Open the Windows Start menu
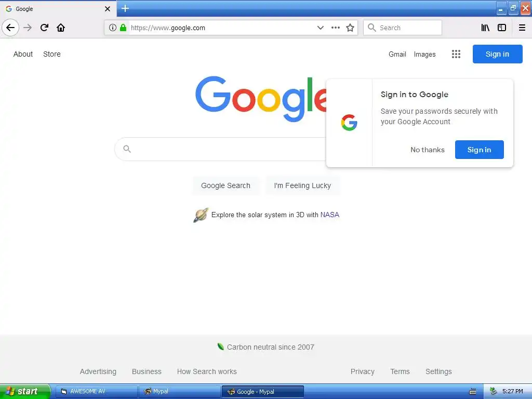 [x=24, y=391]
